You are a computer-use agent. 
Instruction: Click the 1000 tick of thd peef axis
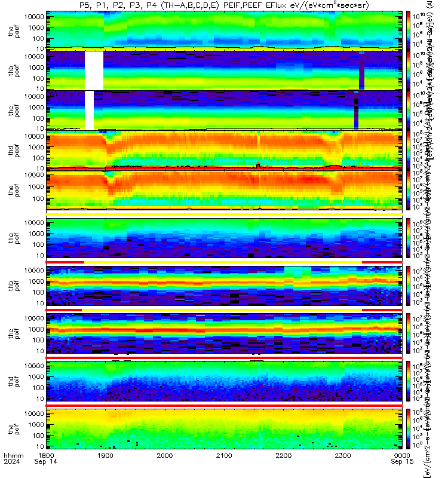point(36,147)
